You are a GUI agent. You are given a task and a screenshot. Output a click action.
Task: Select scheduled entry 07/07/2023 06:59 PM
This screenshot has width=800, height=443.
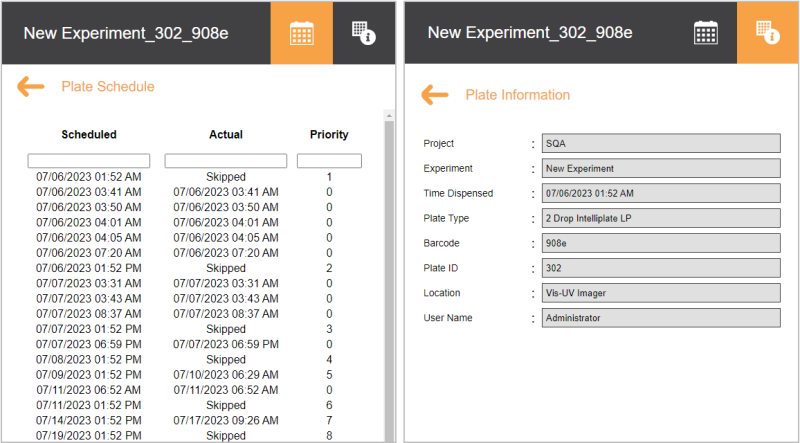click(x=89, y=344)
